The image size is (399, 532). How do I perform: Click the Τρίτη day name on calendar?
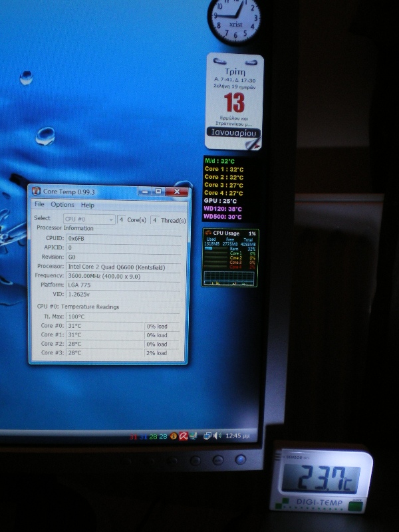pos(235,72)
